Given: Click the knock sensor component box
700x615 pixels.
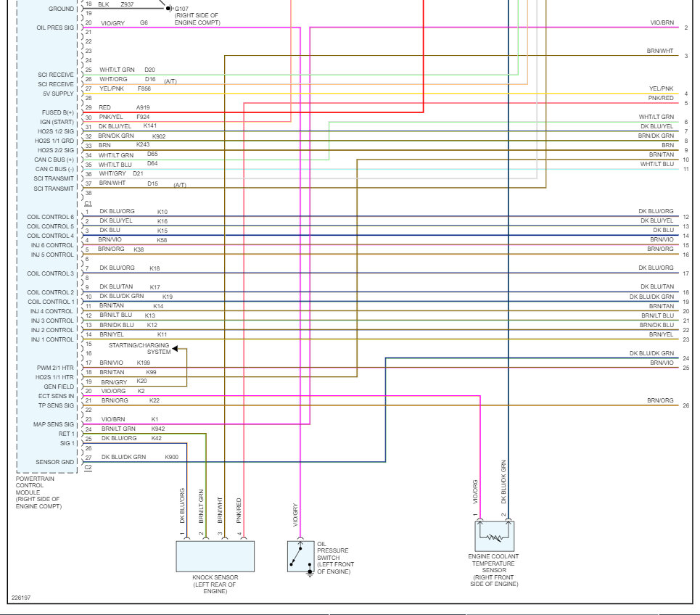Looking at the screenshot, I should (215, 556).
